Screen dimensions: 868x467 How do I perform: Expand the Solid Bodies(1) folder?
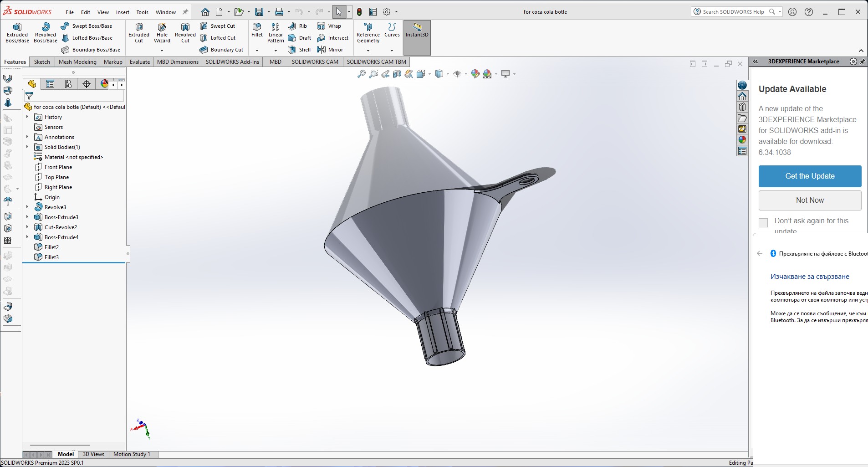pyautogui.click(x=27, y=147)
